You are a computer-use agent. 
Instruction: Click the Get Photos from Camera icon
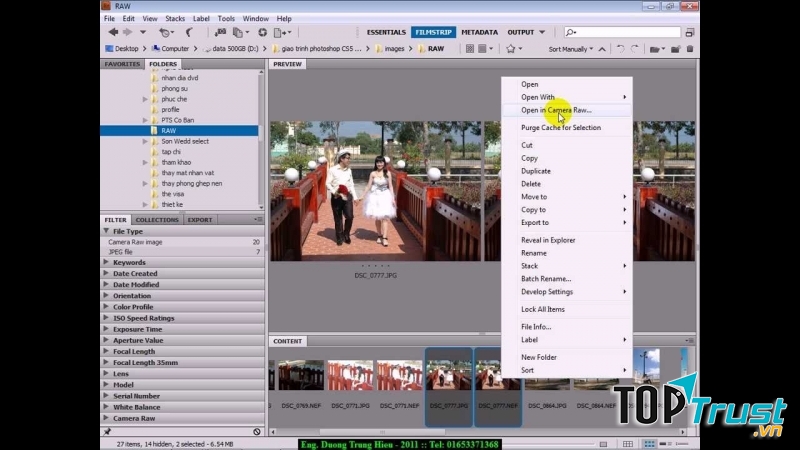click(220, 32)
